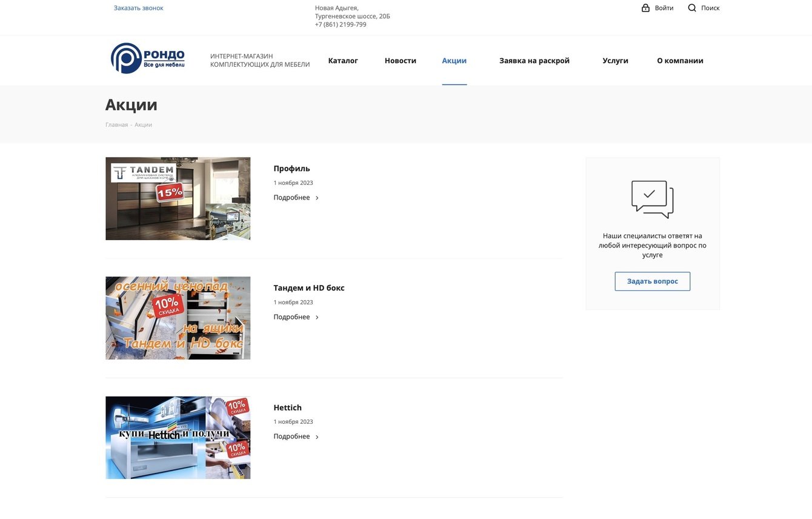The width and height of the screenshot is (812, 519).
Task: Open the осенний ценопад promotion thumbnail
Action: (178, 318)
